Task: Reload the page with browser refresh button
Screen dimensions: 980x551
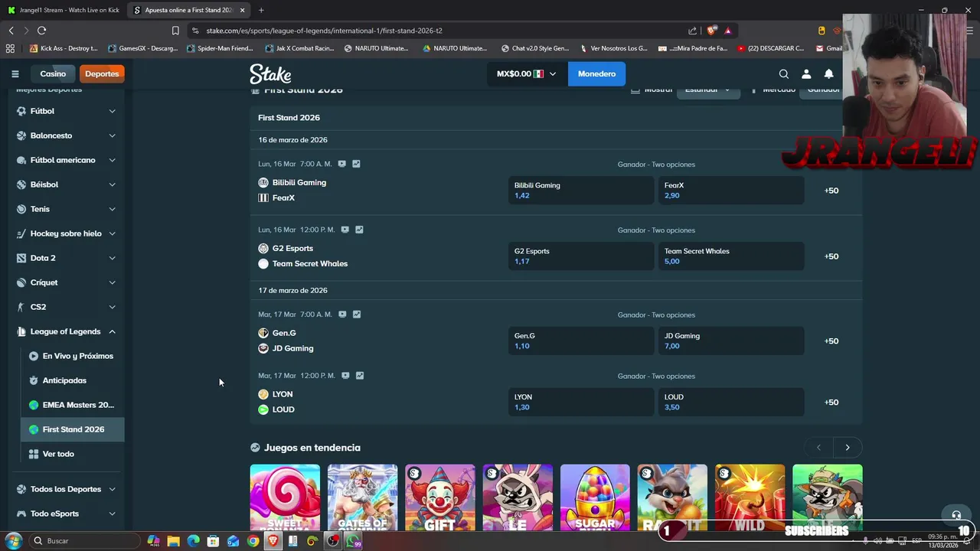Action: point(41,31)
